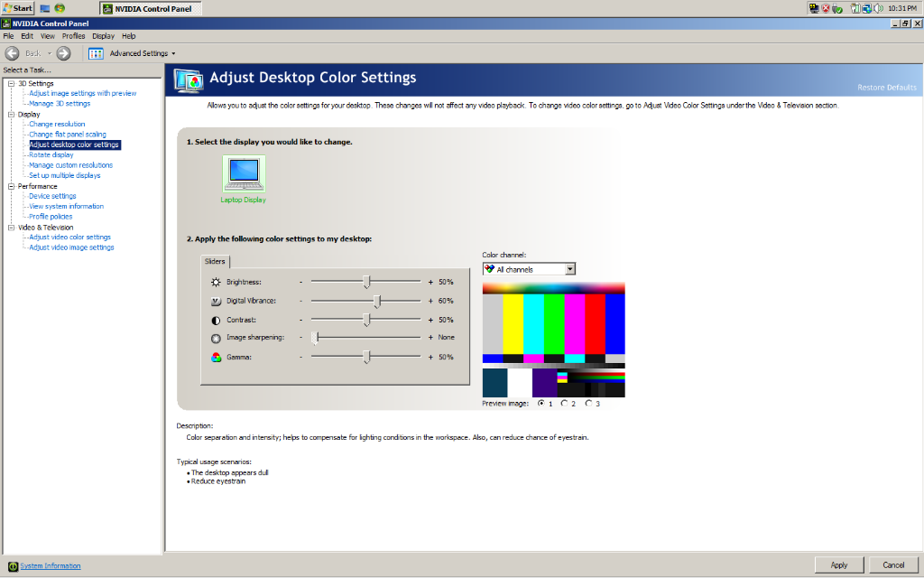The height and width of the screenshot is (578, 924).
Task: Open the View menu
Action: (x=48, y=36)
